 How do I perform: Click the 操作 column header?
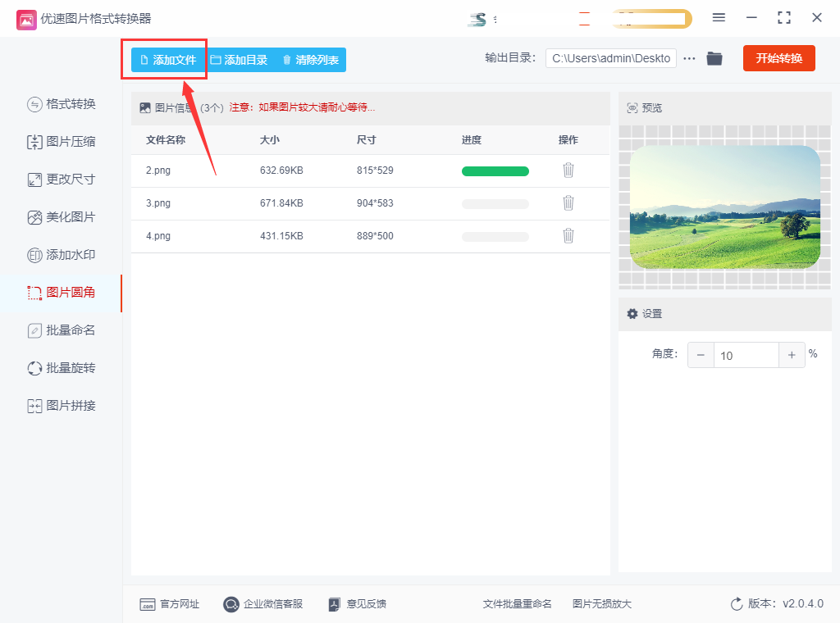[x=568, y=139]
